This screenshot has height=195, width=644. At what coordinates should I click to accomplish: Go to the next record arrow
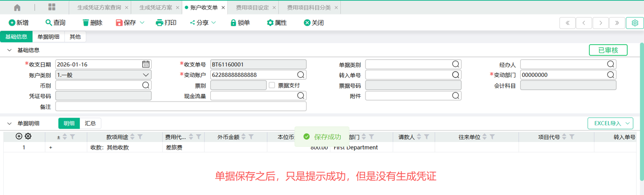(x=601, y=23)
